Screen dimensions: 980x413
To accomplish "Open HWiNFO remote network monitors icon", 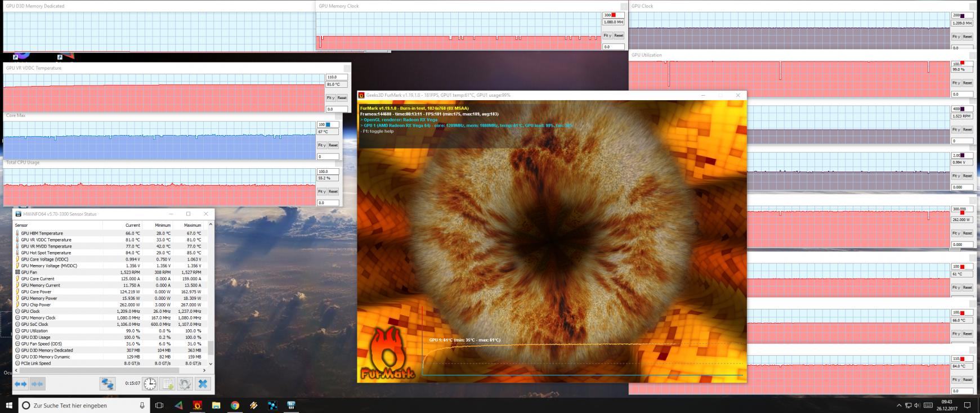I will click(108, 384).
